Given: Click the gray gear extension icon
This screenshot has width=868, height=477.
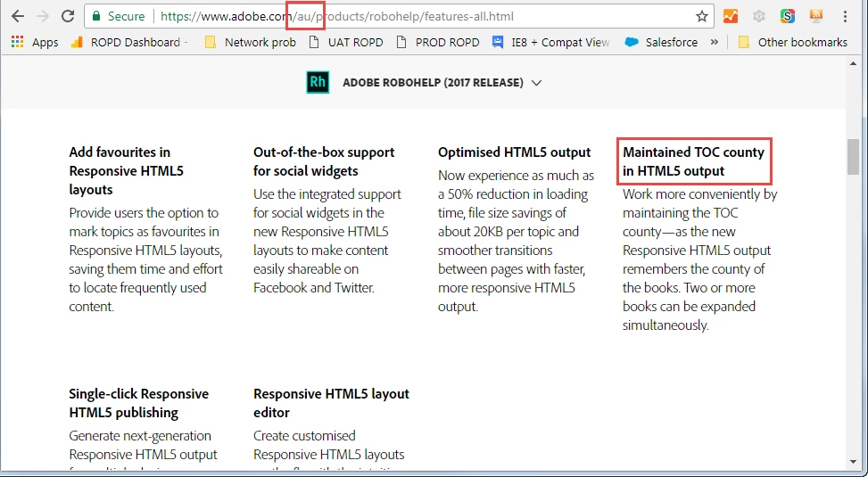Looking at the screenshot, I should [759, 16].
